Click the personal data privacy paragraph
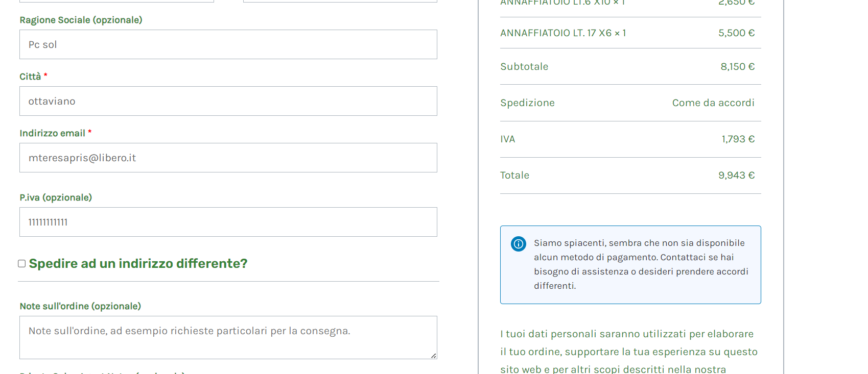The width and height of the screenshot is (868, 374). 629,352
